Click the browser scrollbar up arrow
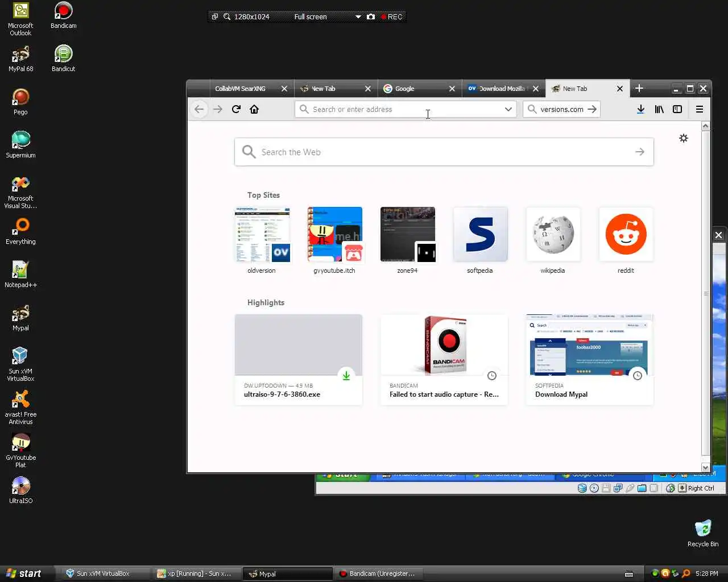Screen dimensions: 728x582 pos(705,126)
